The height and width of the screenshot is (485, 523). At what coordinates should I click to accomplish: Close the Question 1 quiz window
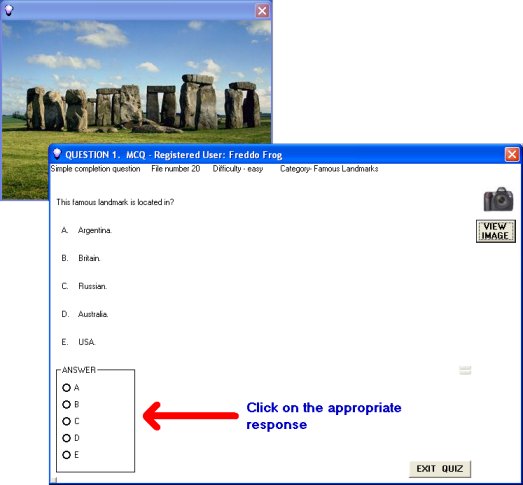(x=512, y=154)
